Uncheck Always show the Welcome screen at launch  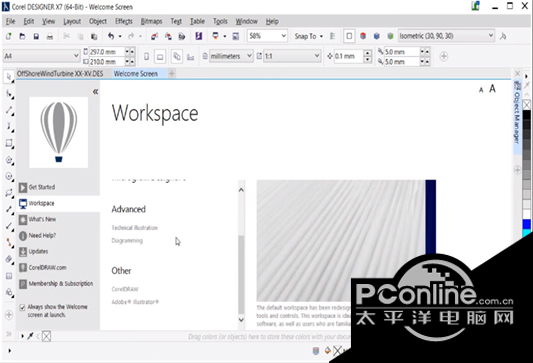coord(22,307)
